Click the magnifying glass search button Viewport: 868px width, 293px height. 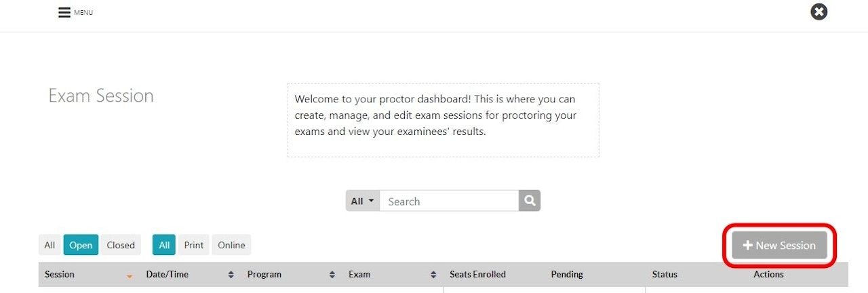pyautogui.click(x=530, y=201)
